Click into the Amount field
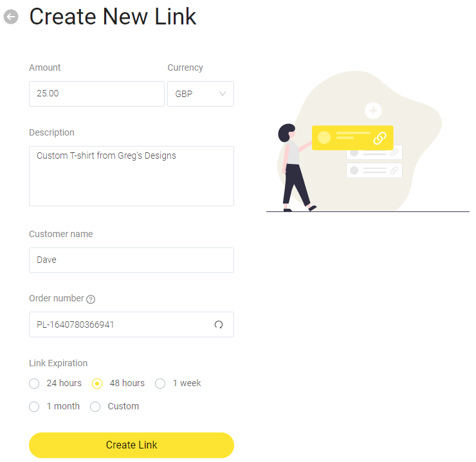Image resolution: width=476 pixels, height=462 pixels. click(x=96, y=94)
